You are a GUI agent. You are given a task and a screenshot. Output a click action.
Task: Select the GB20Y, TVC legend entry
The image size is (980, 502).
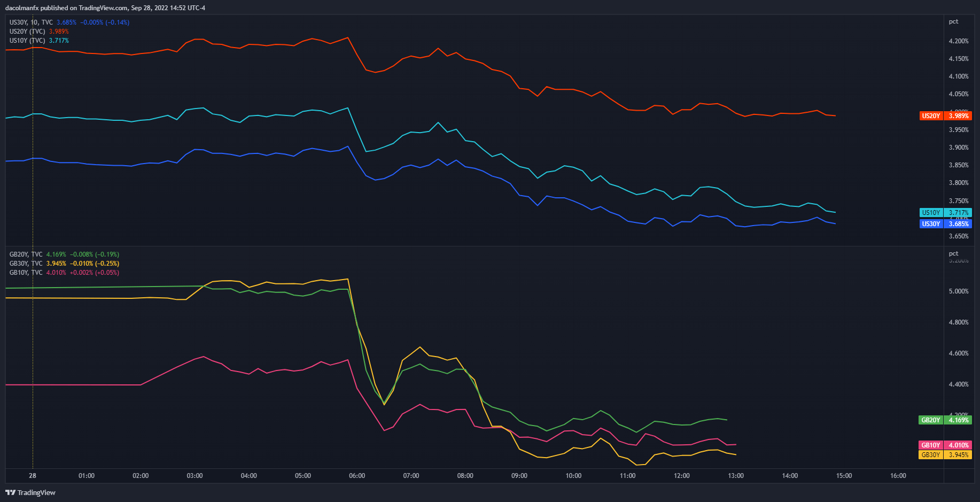pyautogui.click(x=26, y=254)
